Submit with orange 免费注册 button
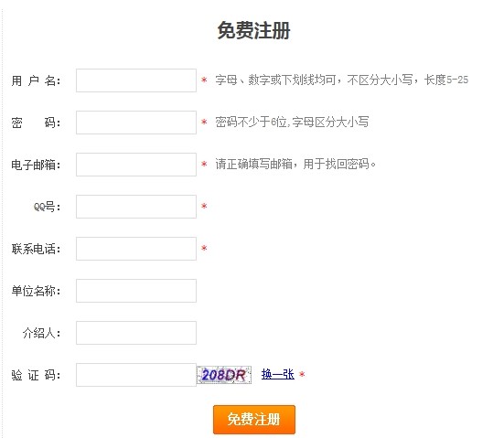The image size is (504, 438). pos(254,420)
